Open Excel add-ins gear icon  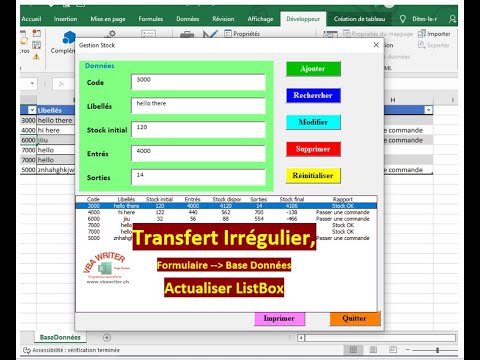point(111,34)
